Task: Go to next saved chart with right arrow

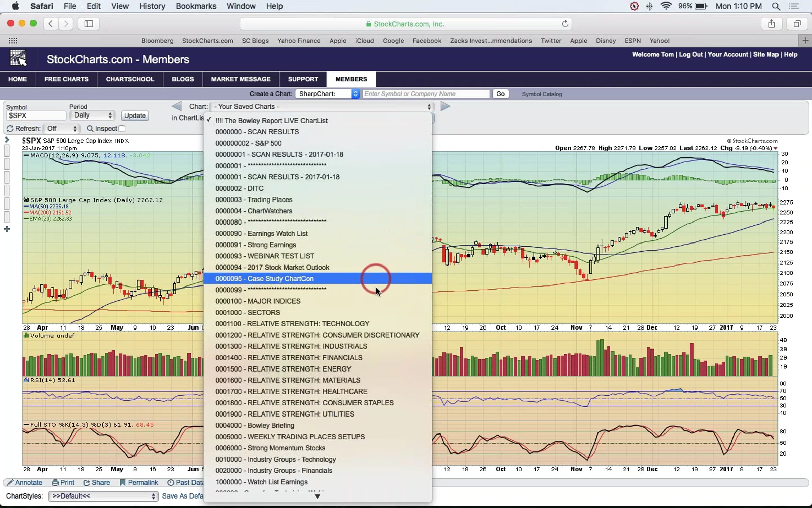Action: point(445,106)
